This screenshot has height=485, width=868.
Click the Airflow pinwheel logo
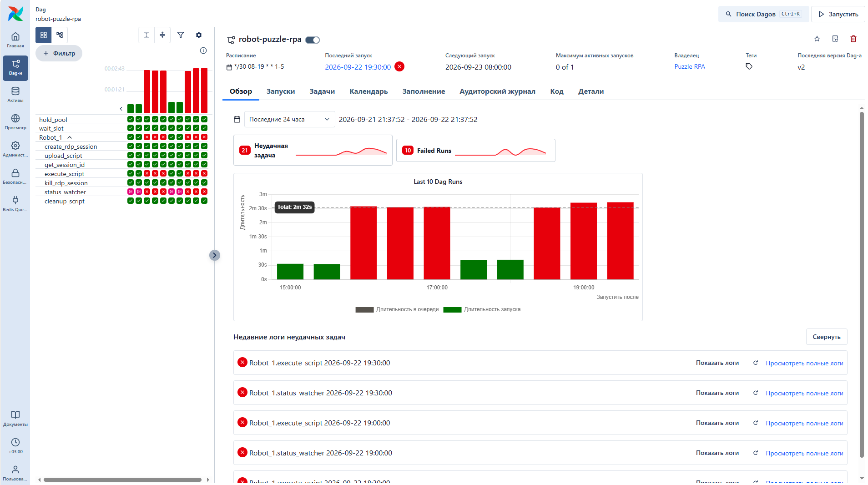point(15,14)
